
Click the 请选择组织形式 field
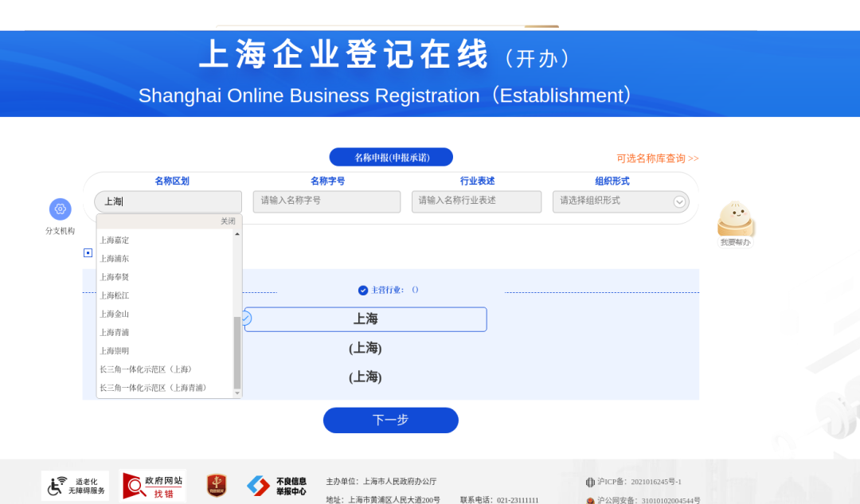[620, 201]
